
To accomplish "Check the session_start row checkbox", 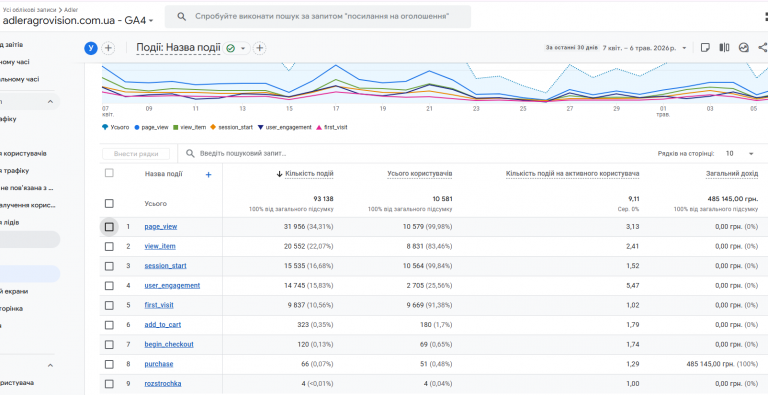I will [109, 266].
